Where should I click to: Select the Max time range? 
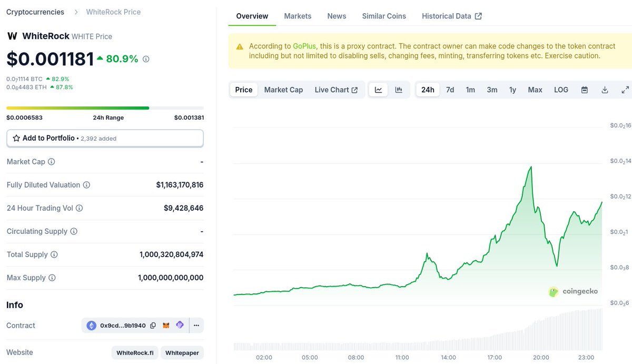[x=535, y=90]
